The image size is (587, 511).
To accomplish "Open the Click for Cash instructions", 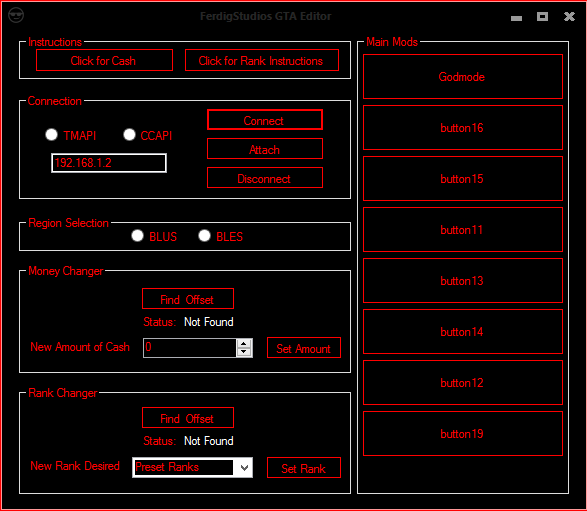I will click(x=104, y=60).
